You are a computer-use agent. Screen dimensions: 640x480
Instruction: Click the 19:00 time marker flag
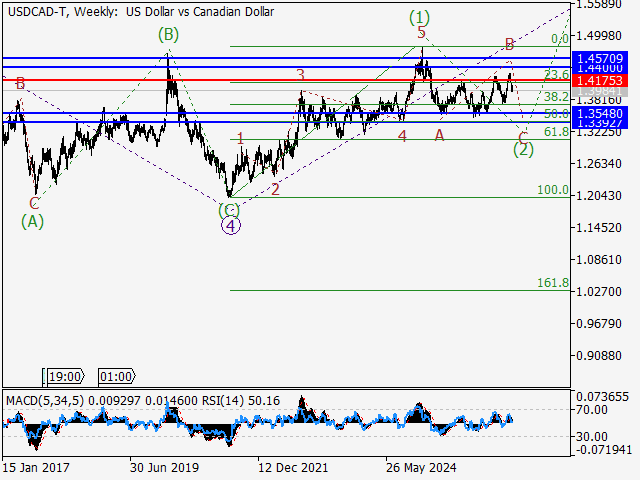point(64,376)
